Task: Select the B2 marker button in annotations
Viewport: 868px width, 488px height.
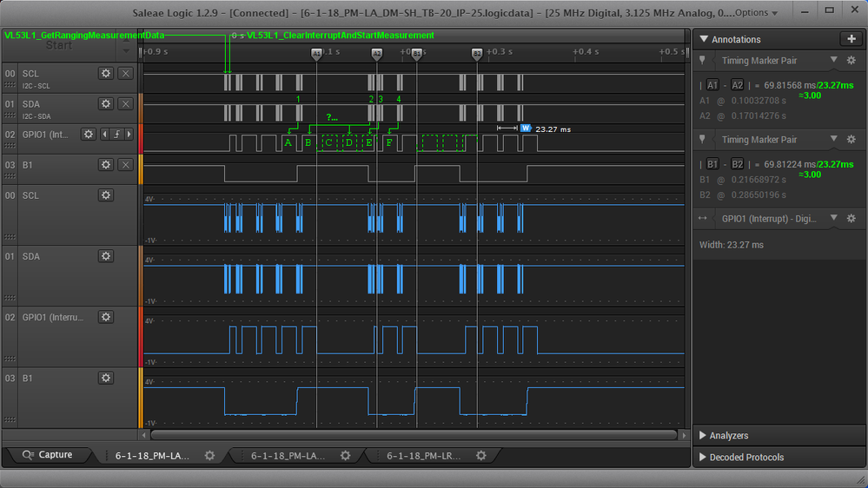Action: coord(737,164)
